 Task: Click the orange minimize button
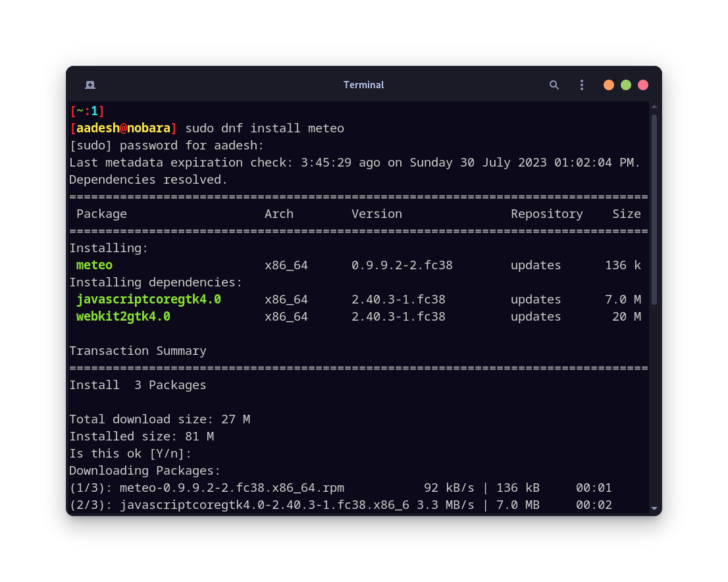click(x=608, y=85)
